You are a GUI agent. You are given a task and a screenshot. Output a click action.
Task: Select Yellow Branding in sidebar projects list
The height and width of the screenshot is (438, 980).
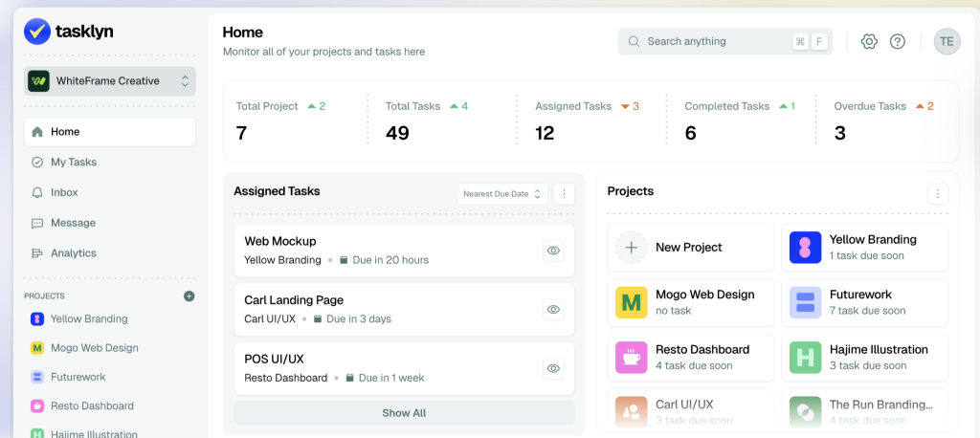click(89, 319)
